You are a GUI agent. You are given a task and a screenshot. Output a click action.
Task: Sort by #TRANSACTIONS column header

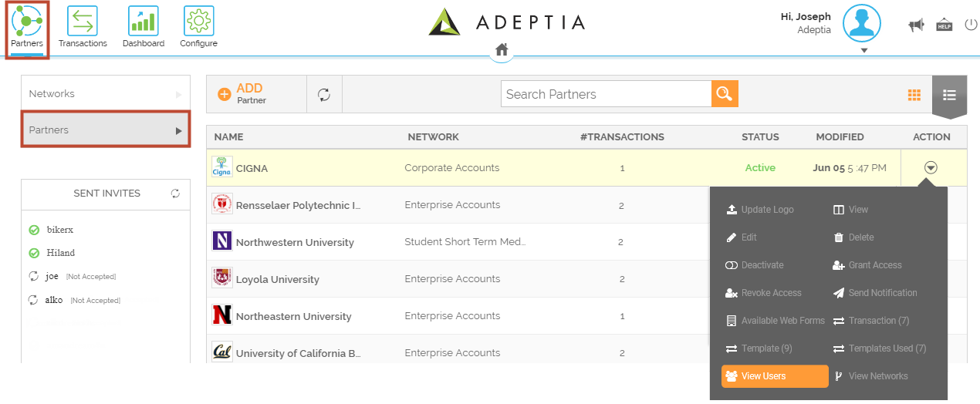pyautogui.click(x=622, y=136)
